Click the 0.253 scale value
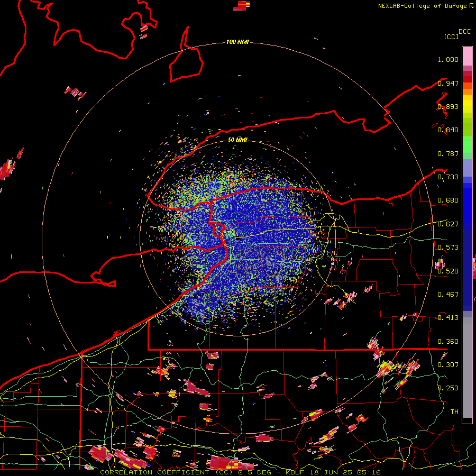The height and width of the screenshot is (476, 476). point(448,388)
